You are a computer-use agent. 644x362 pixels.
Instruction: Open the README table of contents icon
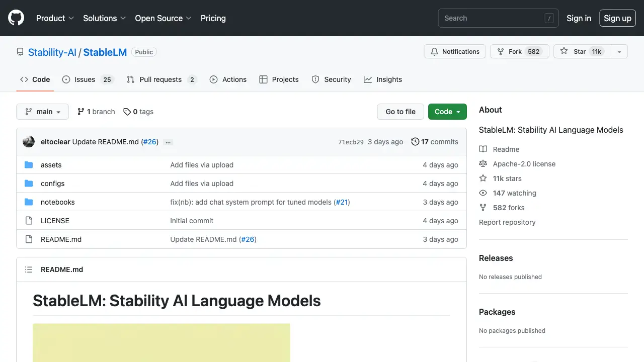(x=29, y=269)
